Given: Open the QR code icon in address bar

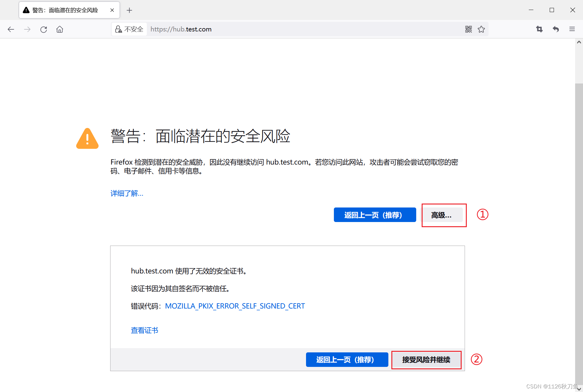Looking at the screenshot, I should coord(468,29).
